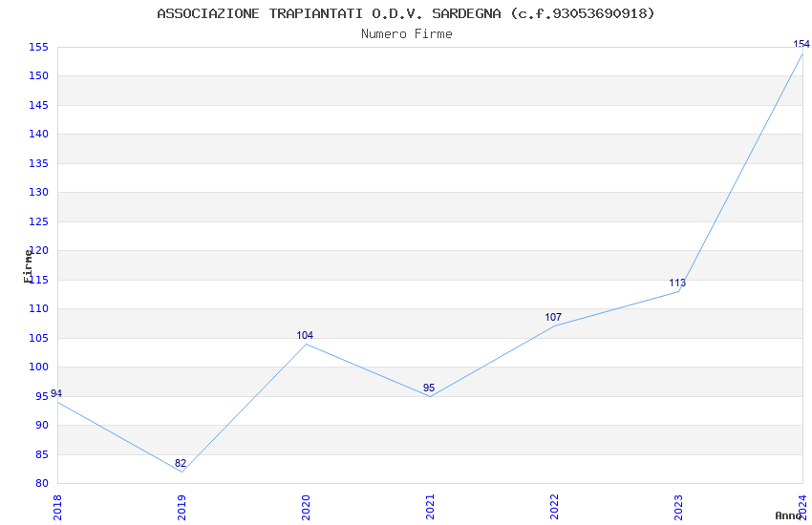The width and height of the screenshot is (812, 525).
Task: Click the y-axis value 125
Action: 38,221
